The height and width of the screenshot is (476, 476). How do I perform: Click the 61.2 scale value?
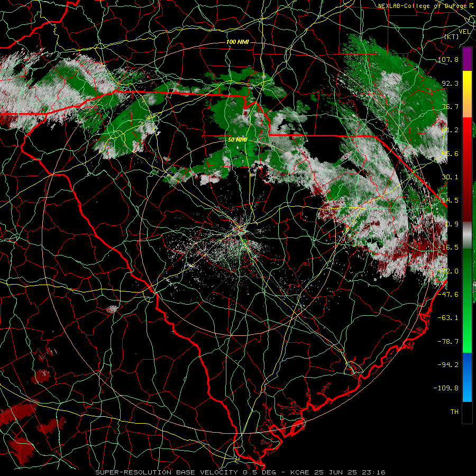coord(450,130)
